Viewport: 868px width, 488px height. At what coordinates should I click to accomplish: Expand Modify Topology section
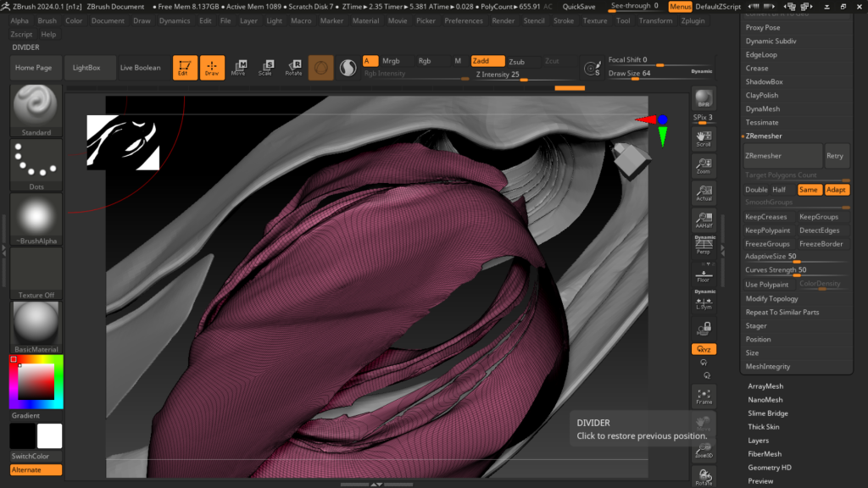(x=771, y=299)
